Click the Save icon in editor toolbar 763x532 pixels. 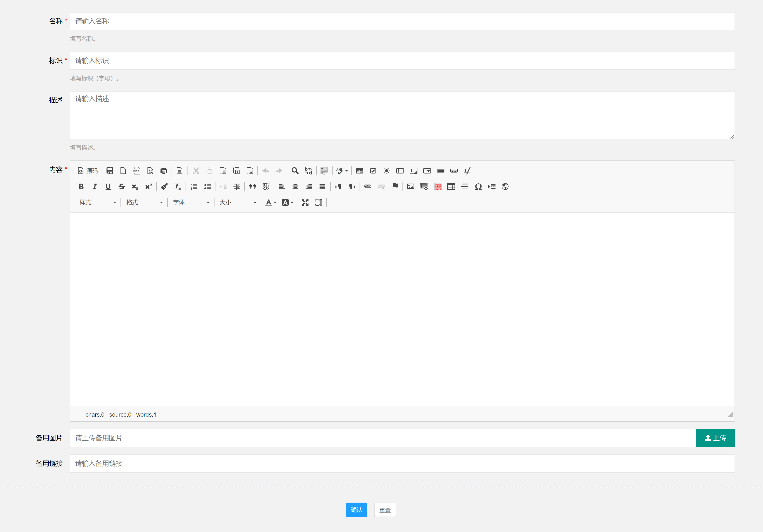[110, 171]
